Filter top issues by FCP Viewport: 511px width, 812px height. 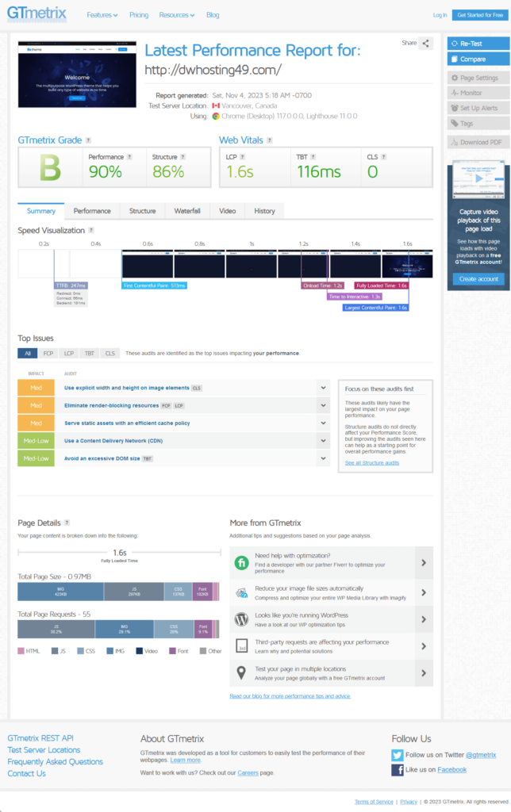pos(48,353)
